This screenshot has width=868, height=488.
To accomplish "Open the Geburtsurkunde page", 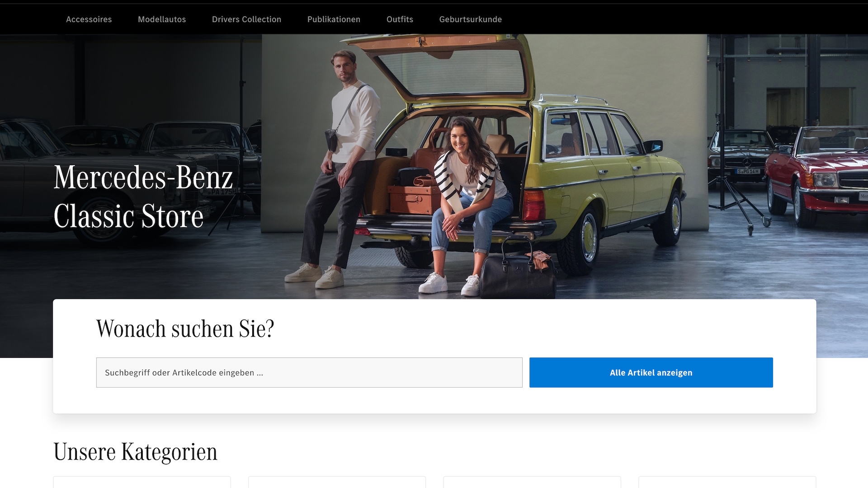I will point(470,19).
